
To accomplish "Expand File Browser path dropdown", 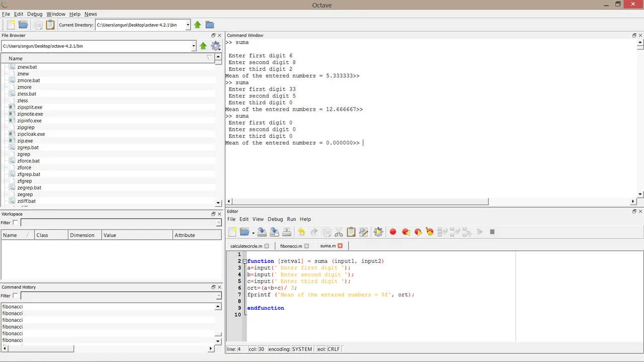I will click(x=194, y=46).
